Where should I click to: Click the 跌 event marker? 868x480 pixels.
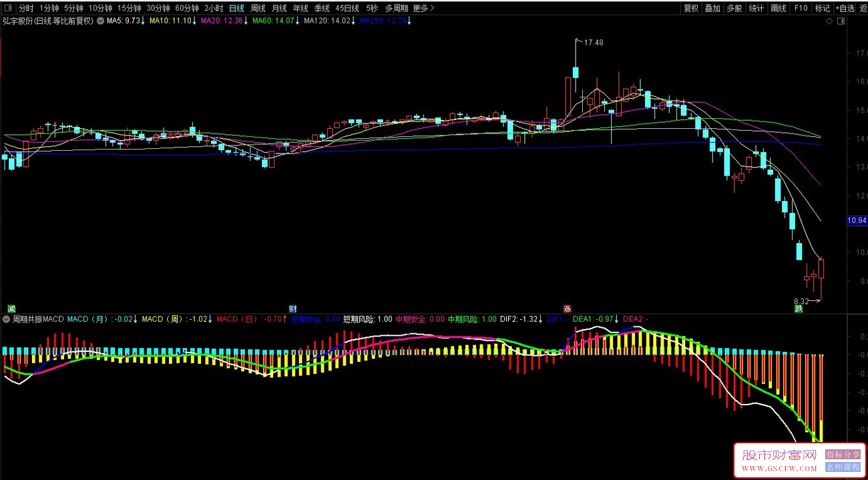pos(799,308)
